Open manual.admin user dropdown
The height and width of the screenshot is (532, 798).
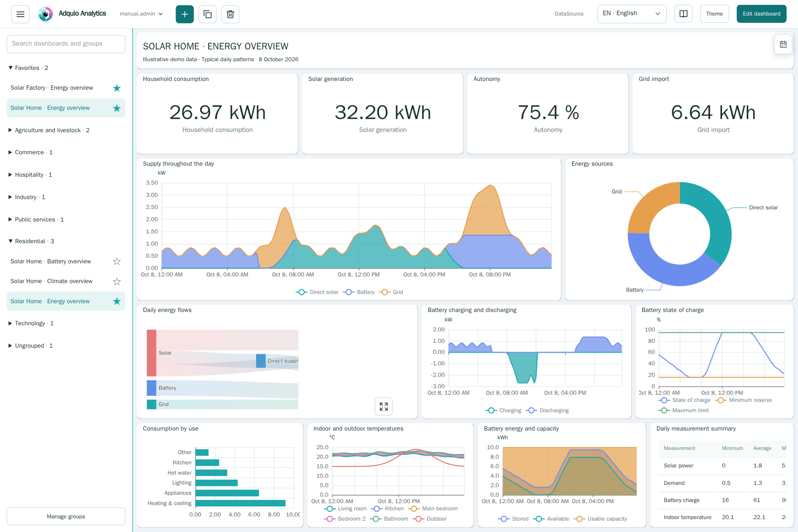[141, 14]
